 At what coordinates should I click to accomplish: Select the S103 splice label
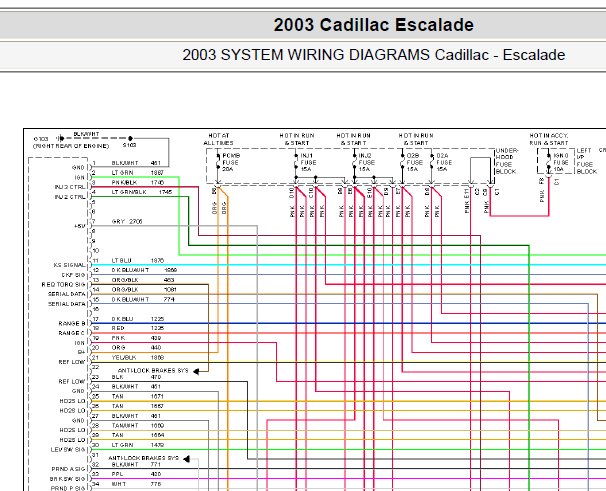(x=129, y=145)
